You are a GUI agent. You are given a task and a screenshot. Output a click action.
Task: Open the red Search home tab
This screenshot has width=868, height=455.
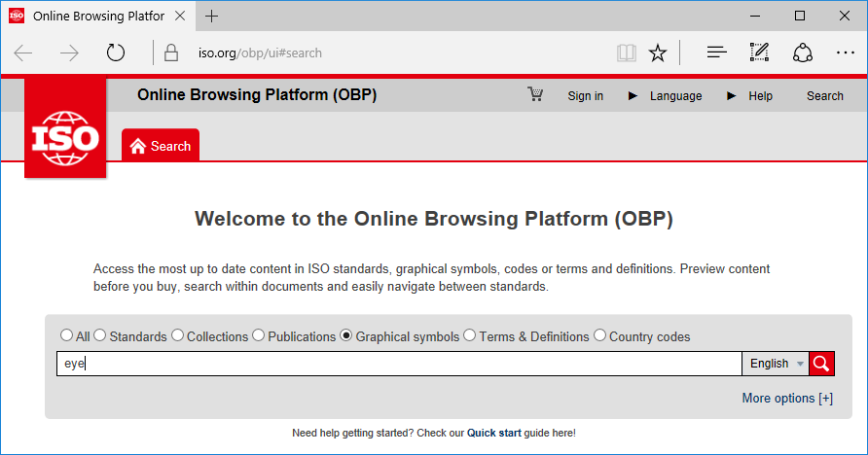pyautogui.click(x=161, y=146)
